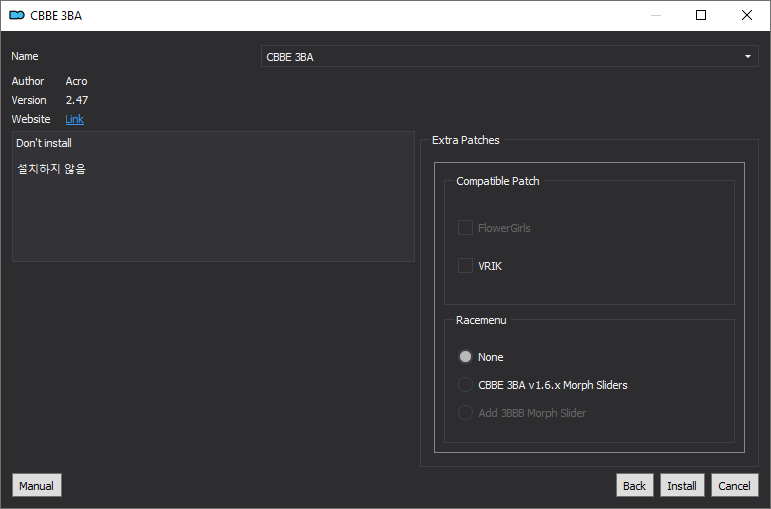The image size is (771, 509).
Task: Enable the VRIK compatible patch checkbox
Action: click(x=465, y=266)
